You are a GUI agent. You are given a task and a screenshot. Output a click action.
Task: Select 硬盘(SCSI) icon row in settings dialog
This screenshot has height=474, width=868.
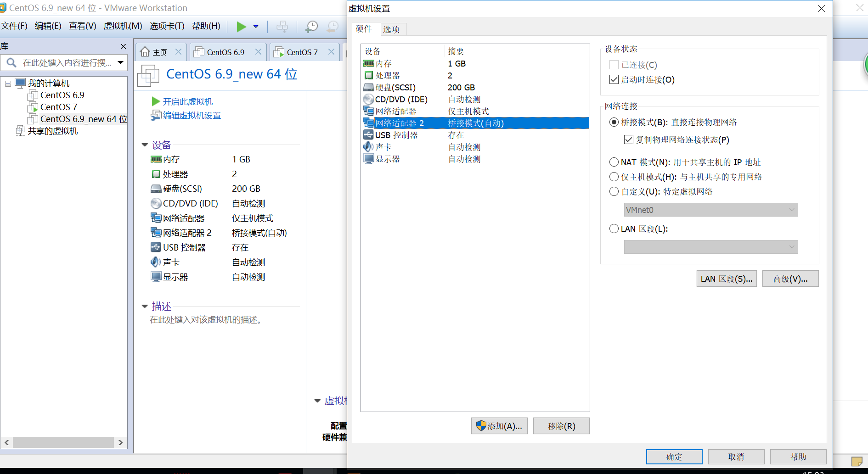[369, 87]
